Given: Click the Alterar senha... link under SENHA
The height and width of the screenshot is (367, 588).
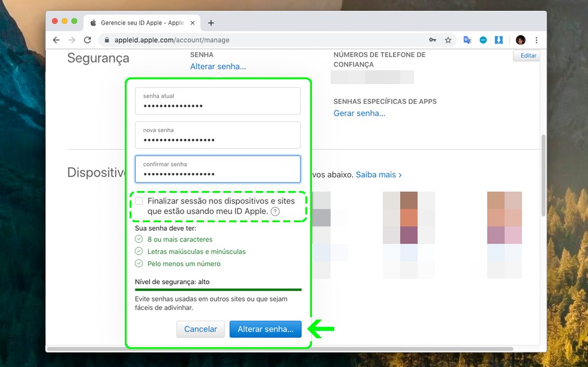Looking at the screenshot, I should pyautogui.click(x=218, y=67).
